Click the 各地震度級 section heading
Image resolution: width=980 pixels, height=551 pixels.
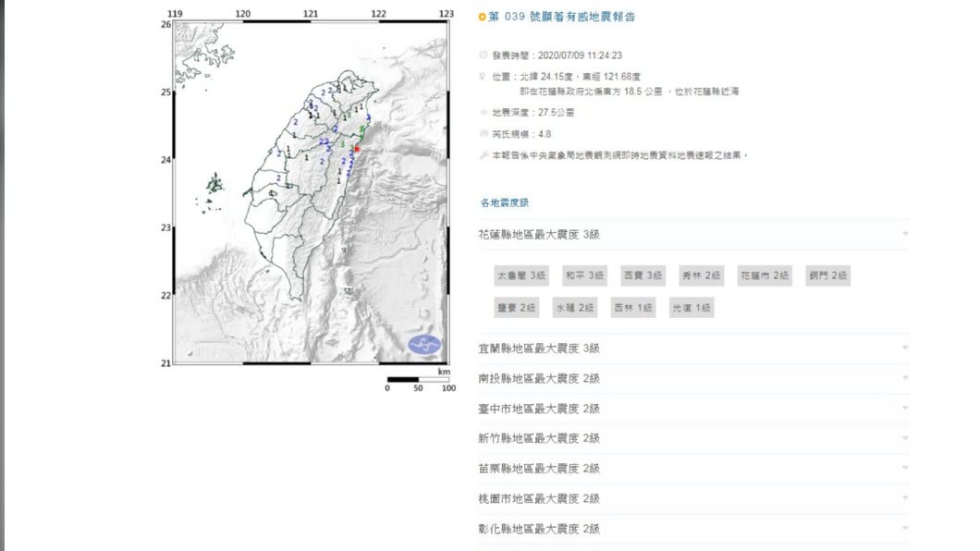(505, 202)
